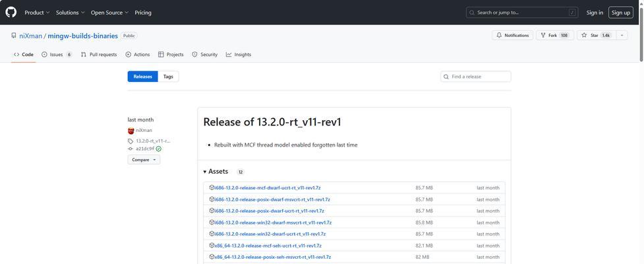Click the Public label badge

129,36
